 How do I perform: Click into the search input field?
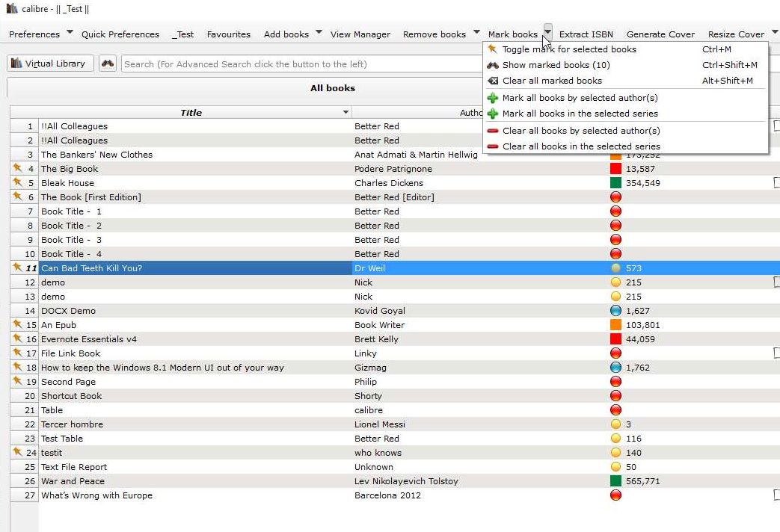[x=301, y=64]
